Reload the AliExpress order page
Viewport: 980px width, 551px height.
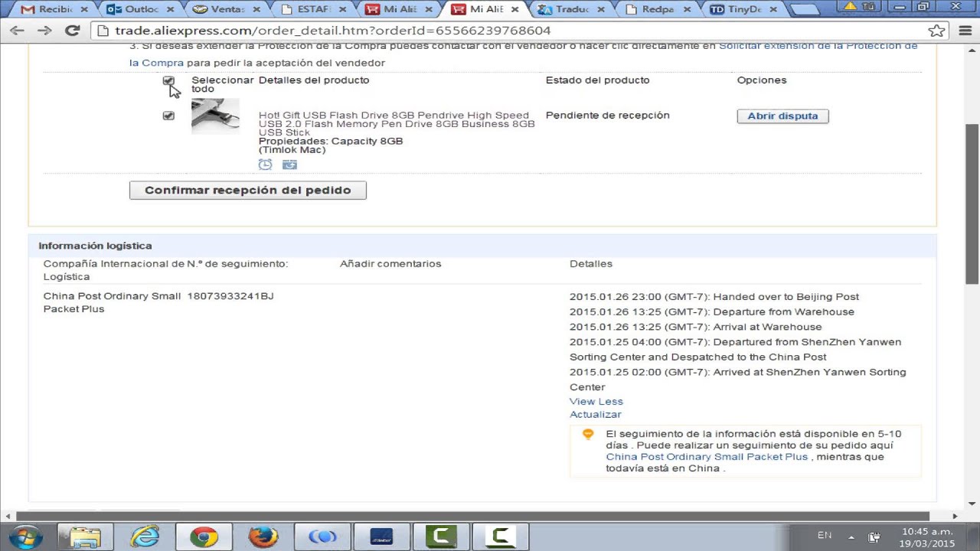pyautogui.click(x=72, y=31)
